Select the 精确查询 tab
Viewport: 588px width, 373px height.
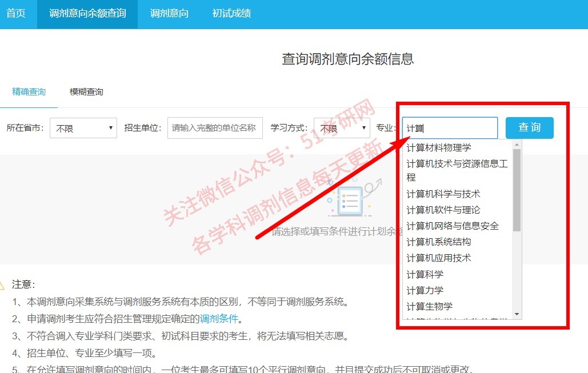pyautogui.click(x=29, y=91)
